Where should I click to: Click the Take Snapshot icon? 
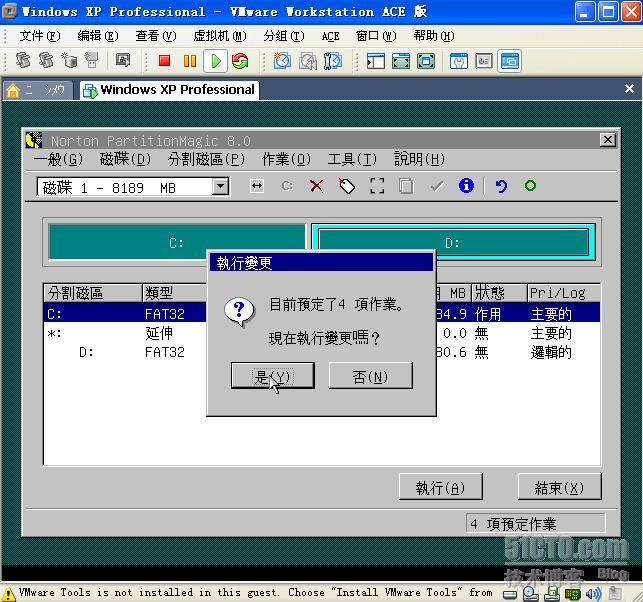282,61
